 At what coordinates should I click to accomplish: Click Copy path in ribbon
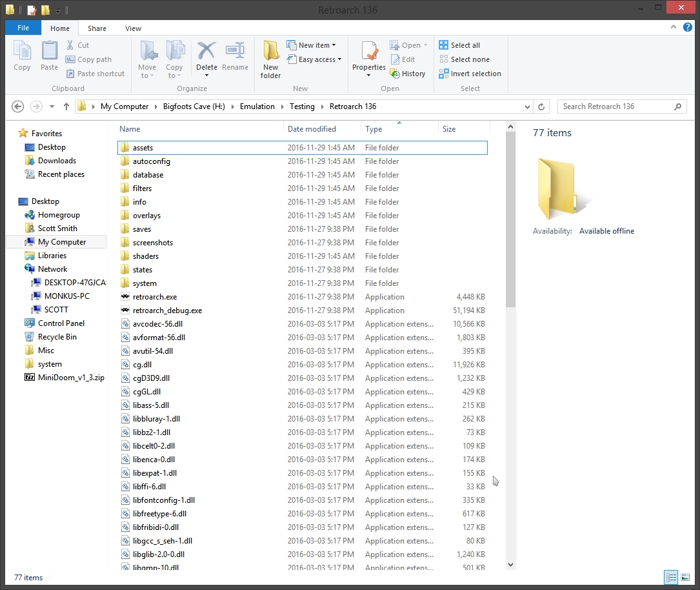pyautogui.click(x=88, y=59)
